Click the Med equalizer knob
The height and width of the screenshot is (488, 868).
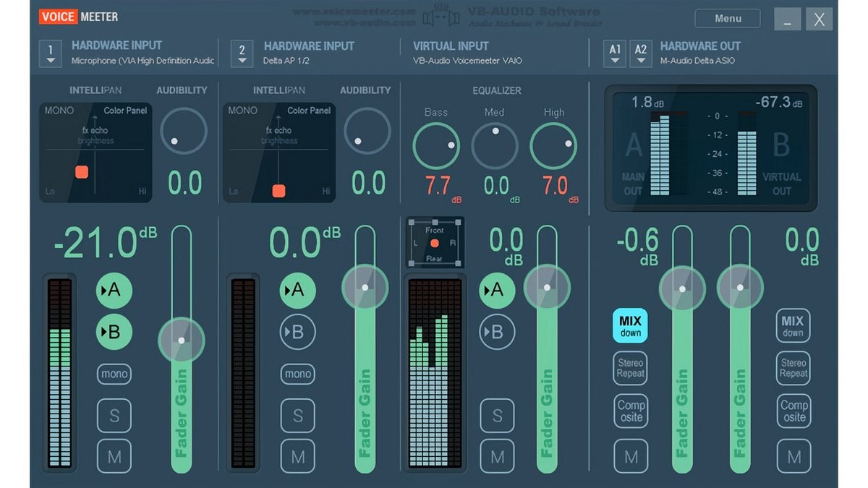pos(495,146)
